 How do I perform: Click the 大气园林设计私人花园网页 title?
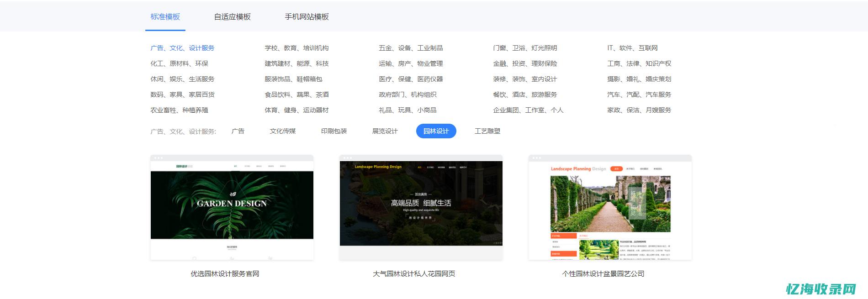coord(414,274)
